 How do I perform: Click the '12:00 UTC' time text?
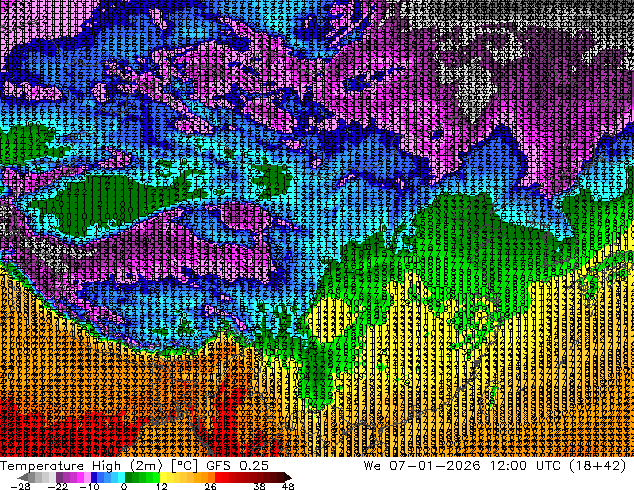click(x=525, y=466)
